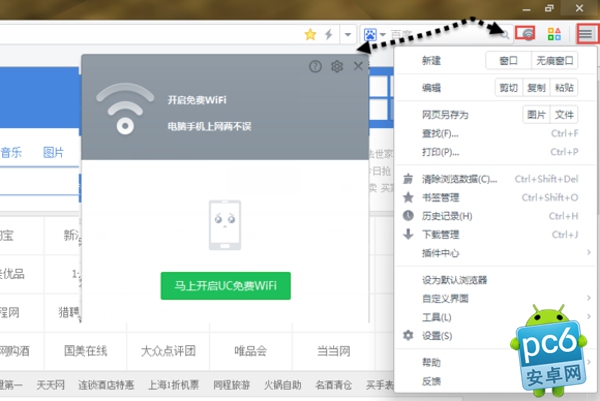Click the UC free WiFi toolbar icon
The image size is (600, 401).
527,33
